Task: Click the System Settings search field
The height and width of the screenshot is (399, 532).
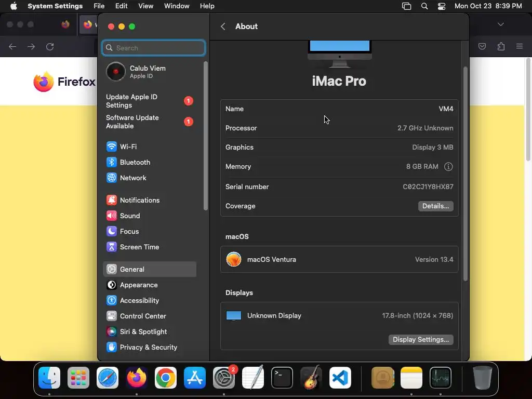Action: (153, 48)
